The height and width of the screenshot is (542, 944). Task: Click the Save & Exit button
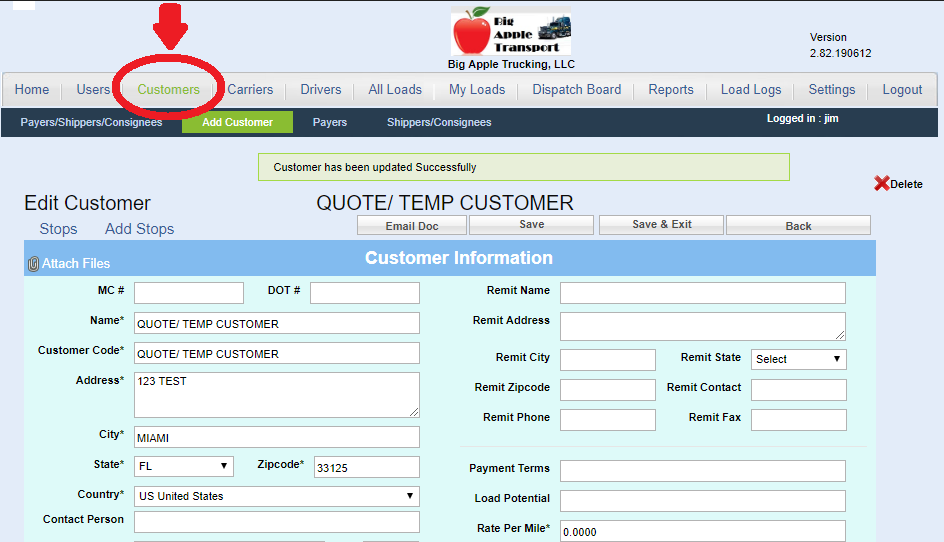pyautogui.click(x=662, y=225)
